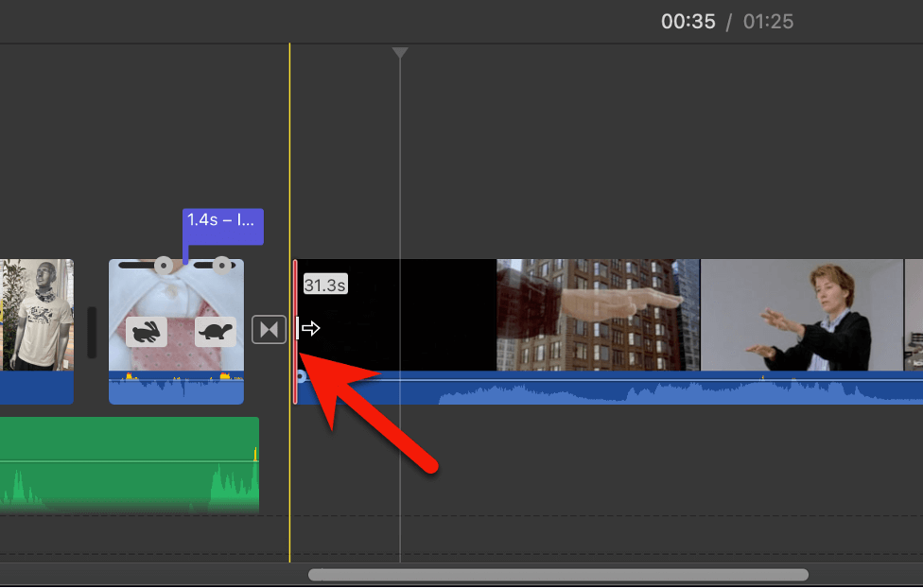The width and height of the screenshot is (923, 588).
Task: Select the green audio track clip
Action: click(130, 465)
